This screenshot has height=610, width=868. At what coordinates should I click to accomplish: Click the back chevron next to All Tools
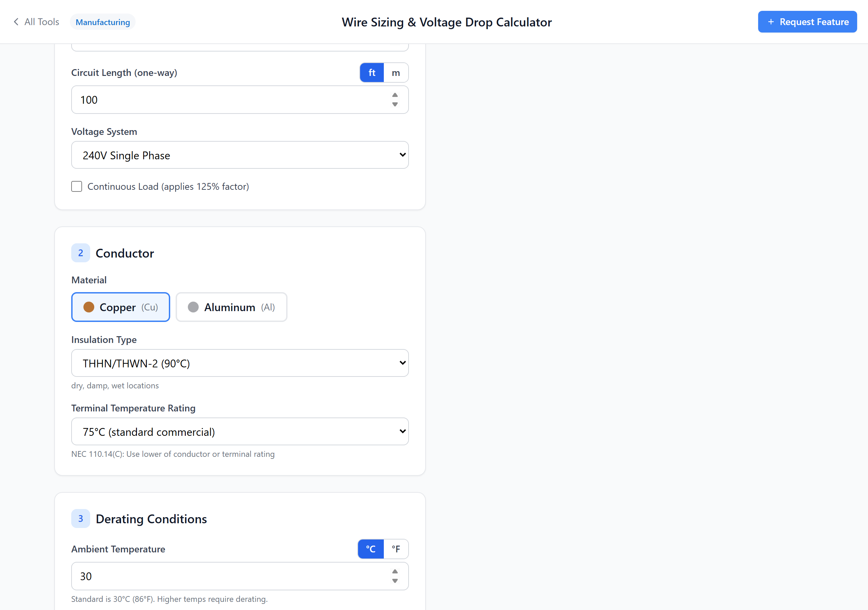coord(16,22)
